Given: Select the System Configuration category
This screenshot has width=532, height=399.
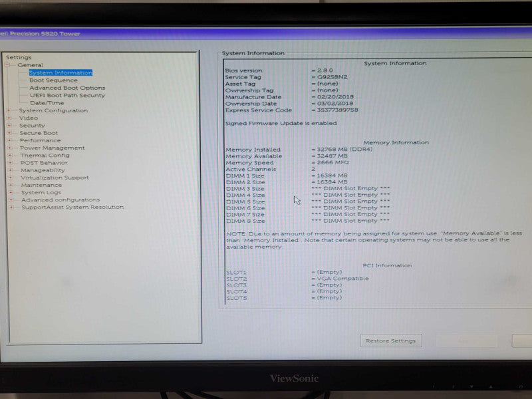Looking at the screenshot, I should [53, 110].
